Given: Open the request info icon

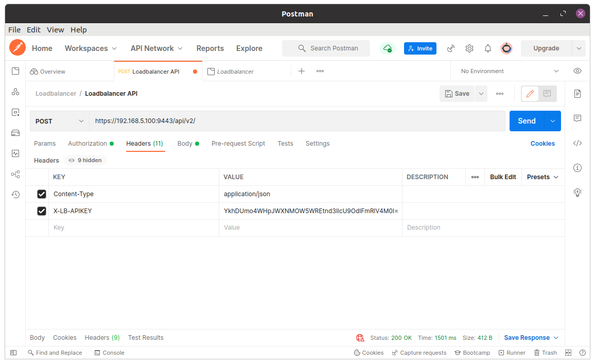Looking at the screenshot, I should tap(577, 168).
